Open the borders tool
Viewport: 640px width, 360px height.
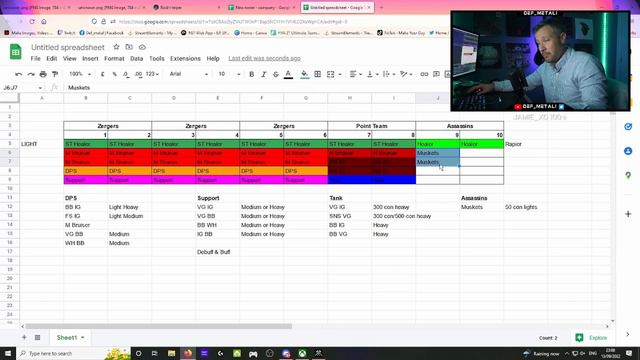coord(317,74)
